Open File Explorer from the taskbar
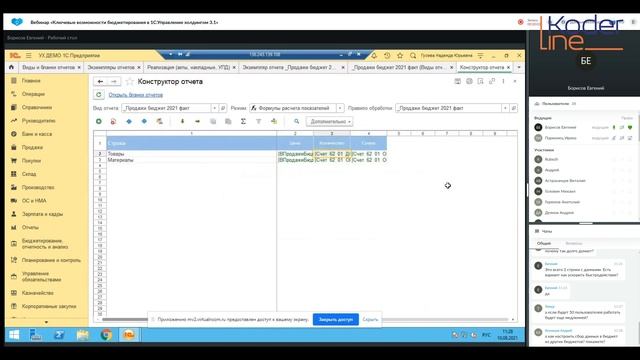640x360 pixels. pos(82,335)
